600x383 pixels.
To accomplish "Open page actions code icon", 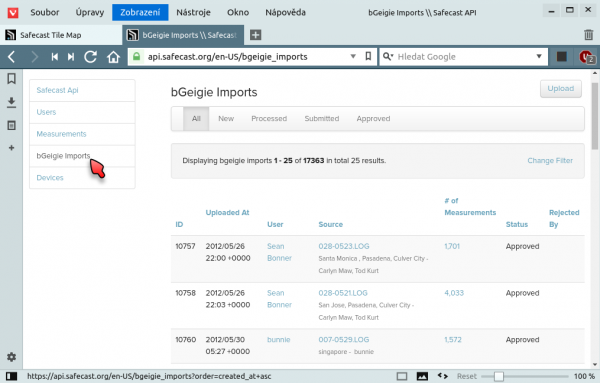I will pos(443,376).
